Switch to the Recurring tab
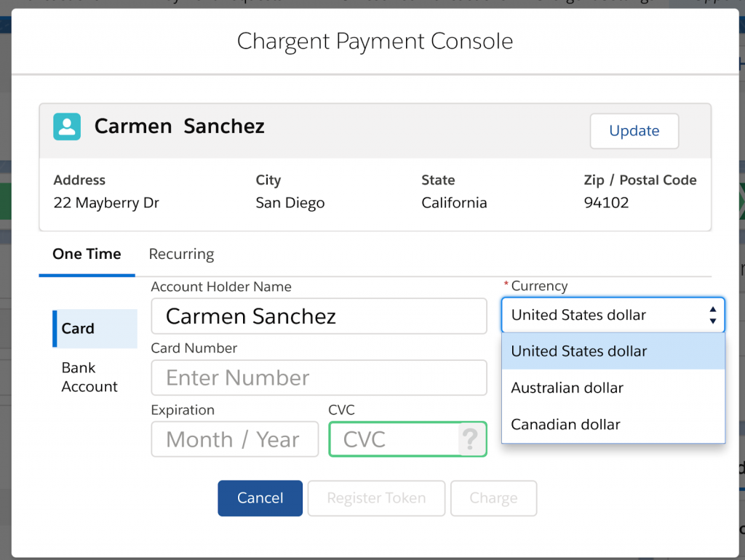Viewport: 745px width, 560px height. click(181, 254)
